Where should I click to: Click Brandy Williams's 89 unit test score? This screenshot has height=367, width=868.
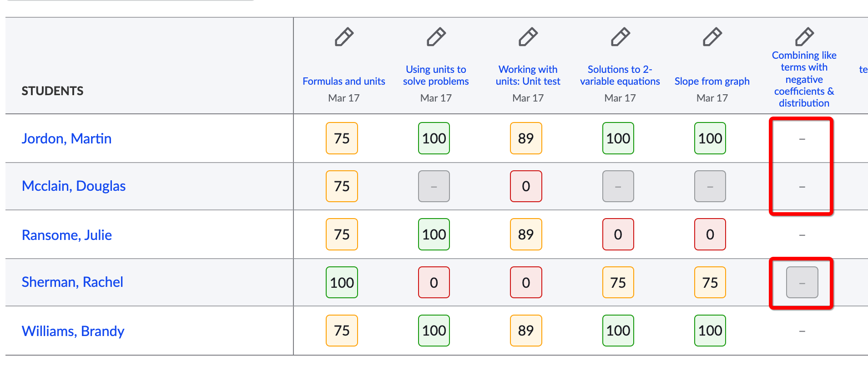526,331
